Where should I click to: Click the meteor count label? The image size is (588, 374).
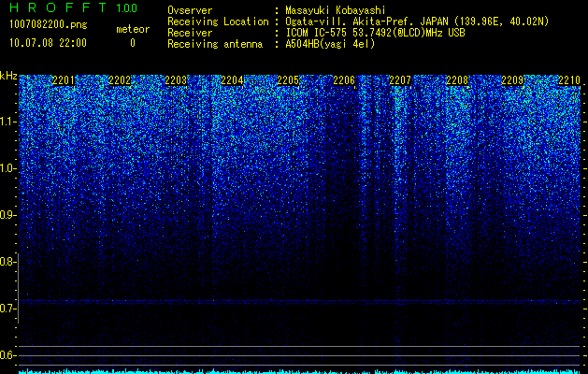point(133,29)
